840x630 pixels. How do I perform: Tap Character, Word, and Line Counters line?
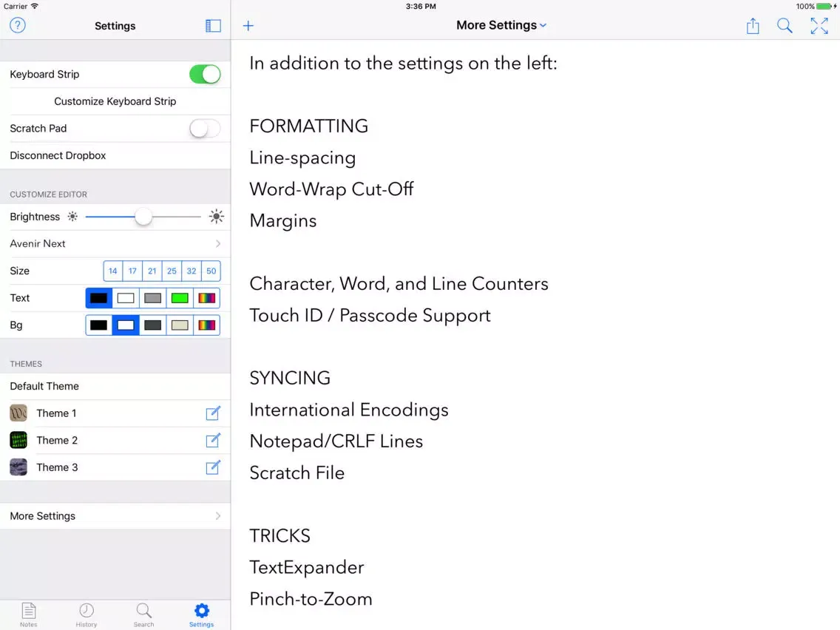coord(399,284)
